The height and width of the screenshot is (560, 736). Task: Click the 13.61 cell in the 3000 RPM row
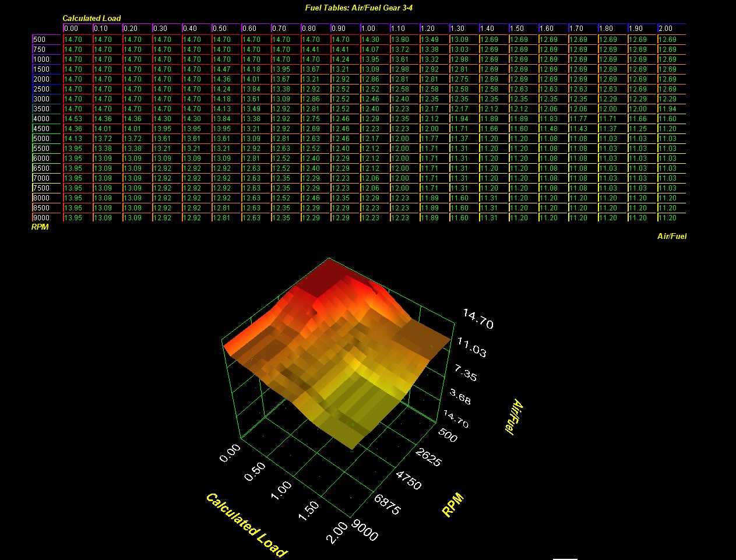pyautogui.click(x=256, y=99)
